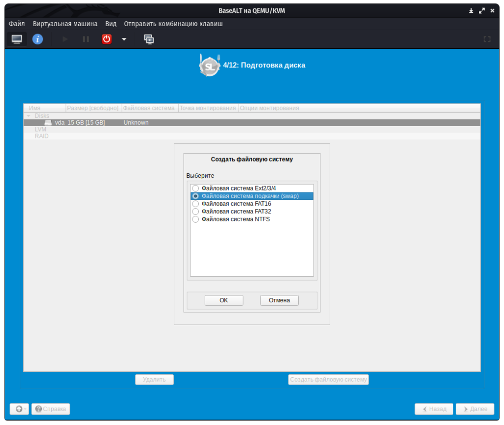The image size is (504, 425).
Task: Open the Виртуальная машина menu
Action: [65, 24]
